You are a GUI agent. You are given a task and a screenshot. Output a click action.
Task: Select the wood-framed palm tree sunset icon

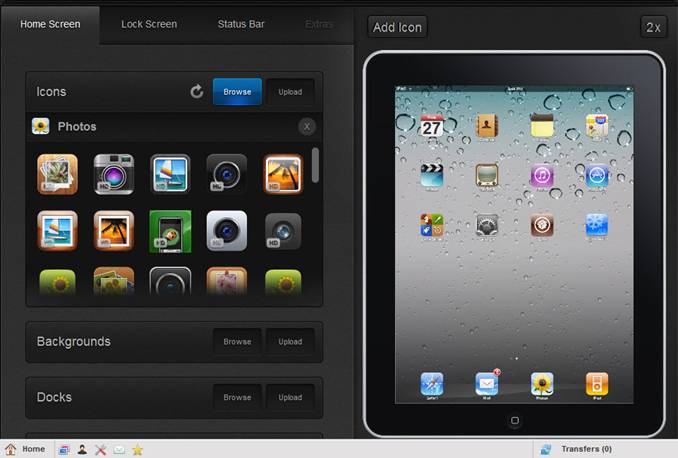(x=114, y=231)
